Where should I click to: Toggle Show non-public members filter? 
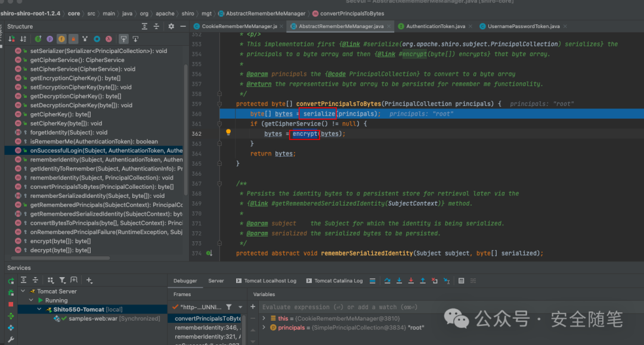point(73,39)
